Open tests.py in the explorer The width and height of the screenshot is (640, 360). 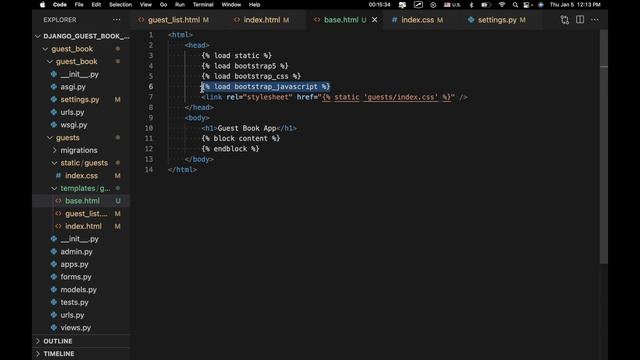pyautogui.click(x=74, y=302)
